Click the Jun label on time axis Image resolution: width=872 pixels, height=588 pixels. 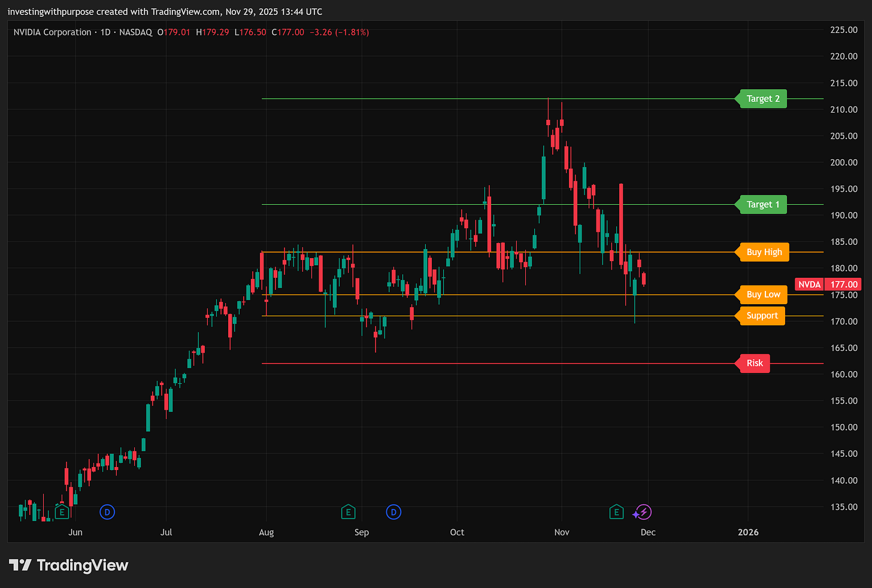75,532
